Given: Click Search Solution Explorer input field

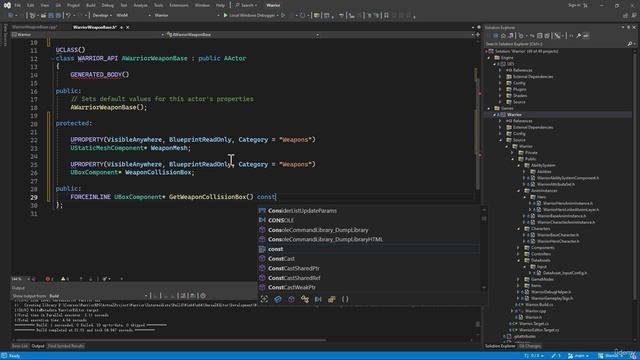Looking at the screenshot, I should 555,44.
